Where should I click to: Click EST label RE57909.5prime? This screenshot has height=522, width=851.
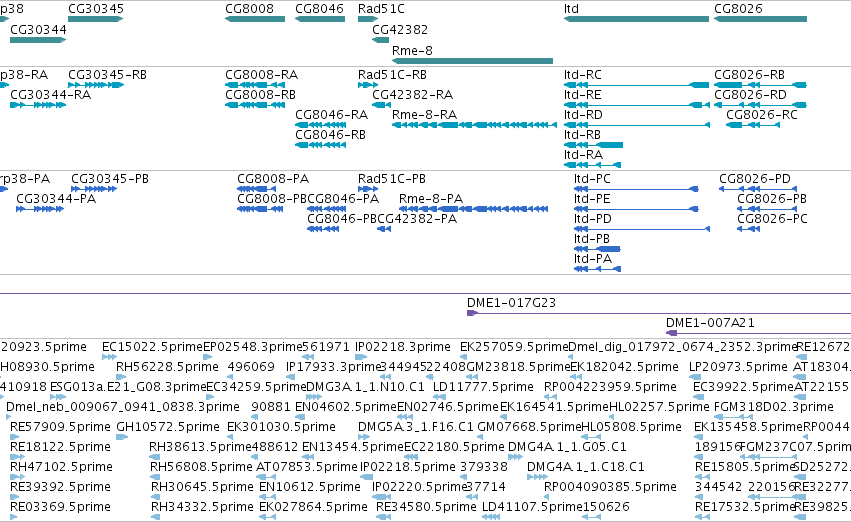[x=60, y=427]
